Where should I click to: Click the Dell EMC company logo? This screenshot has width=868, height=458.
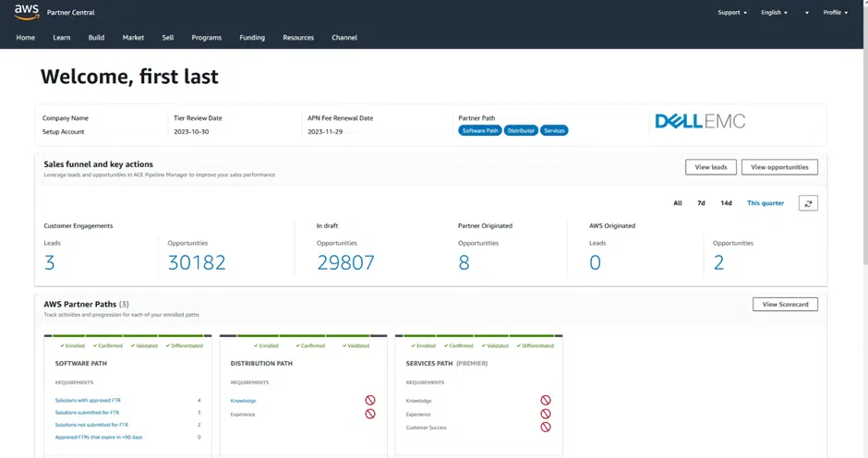pos(700,121)
